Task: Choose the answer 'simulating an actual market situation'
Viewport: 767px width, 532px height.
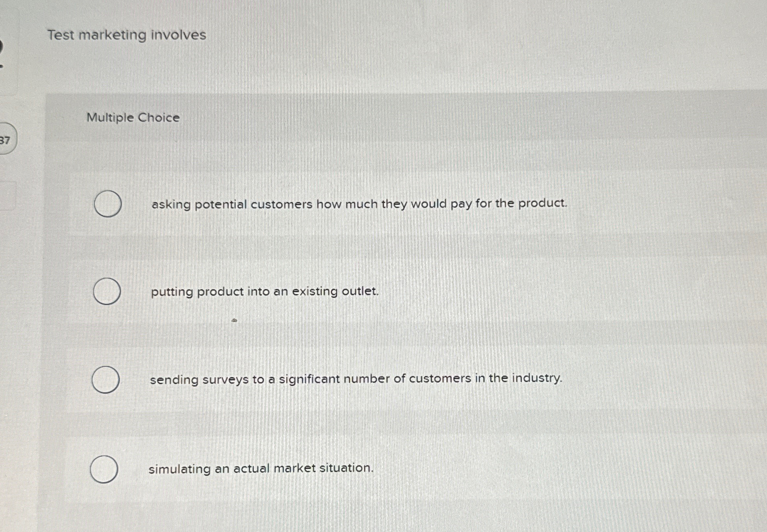Action: click(260, 469)
